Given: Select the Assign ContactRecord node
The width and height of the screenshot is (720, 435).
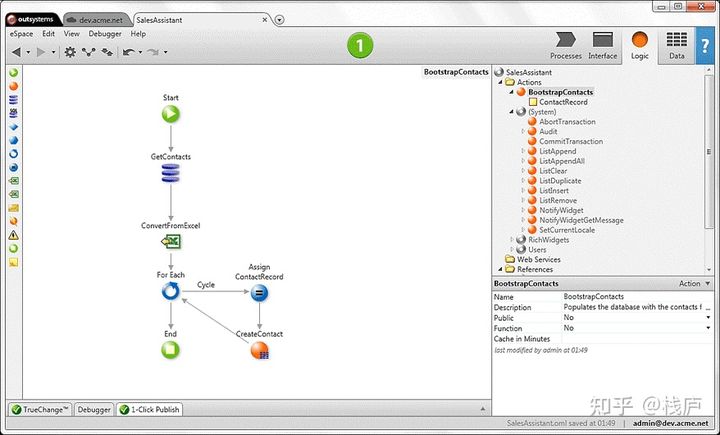Looking at the screenshot, I should 259,293.
